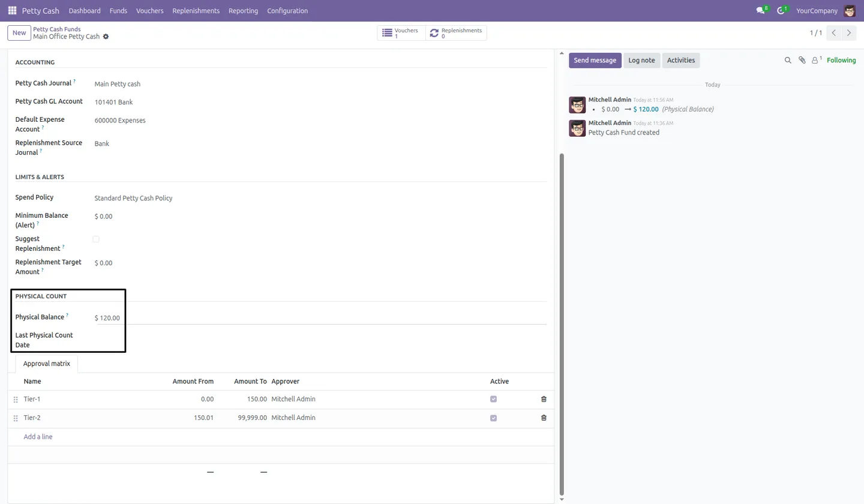
Task: Toggle the Active checkbox for Tier-1
Action: point(493,399)
